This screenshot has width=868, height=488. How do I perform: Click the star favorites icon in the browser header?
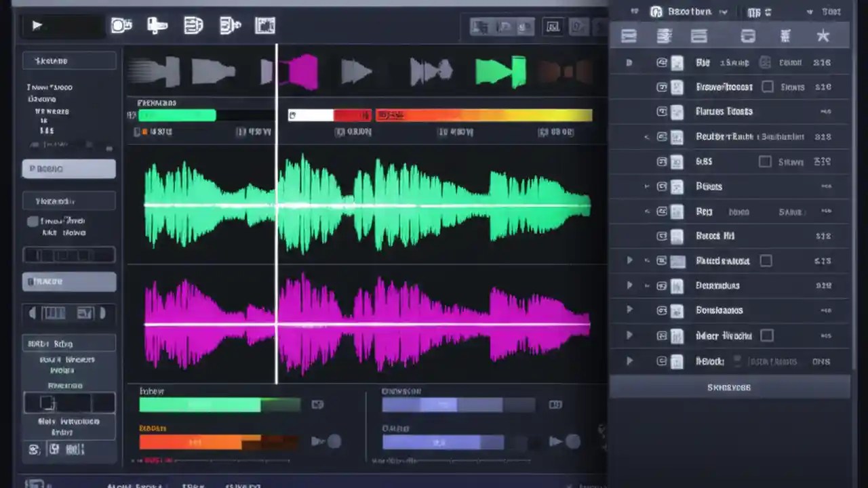coord(823,36)
